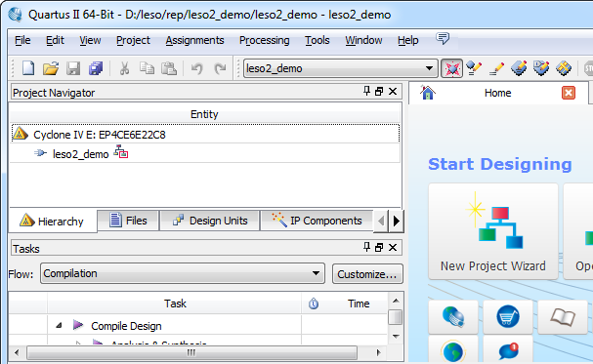This screenshot has height=364, width=593.
Task: Open the View menu
Action: tap(90, 40)
